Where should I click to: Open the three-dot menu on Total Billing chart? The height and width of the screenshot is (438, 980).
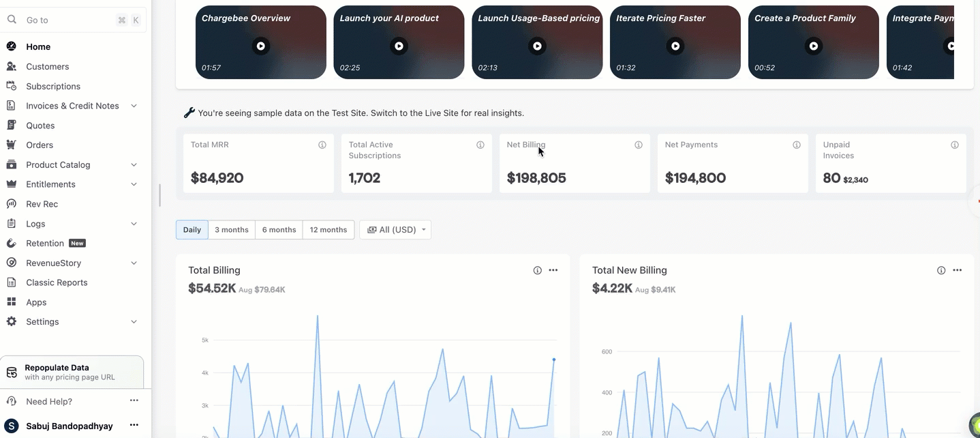point(553,270)
